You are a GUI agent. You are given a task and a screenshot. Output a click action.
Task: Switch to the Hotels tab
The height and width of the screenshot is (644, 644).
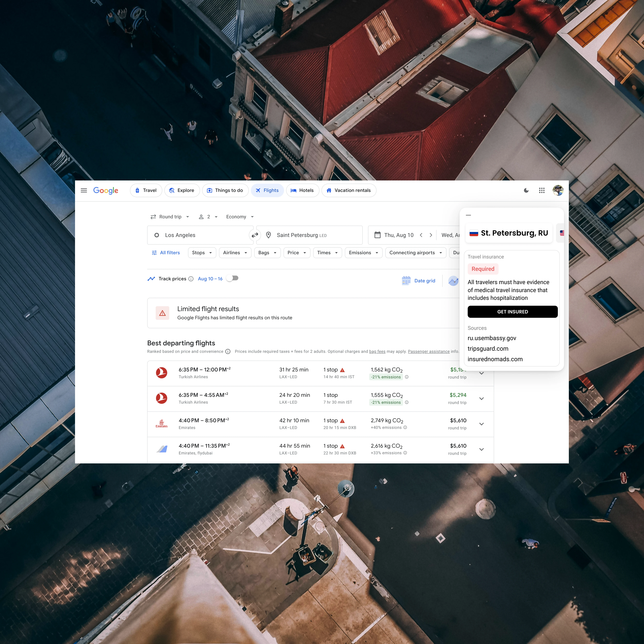(303, 190)
